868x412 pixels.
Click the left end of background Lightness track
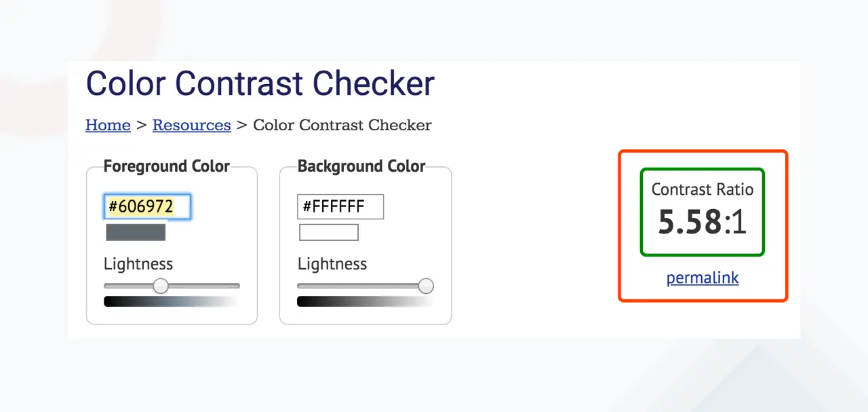300,286
